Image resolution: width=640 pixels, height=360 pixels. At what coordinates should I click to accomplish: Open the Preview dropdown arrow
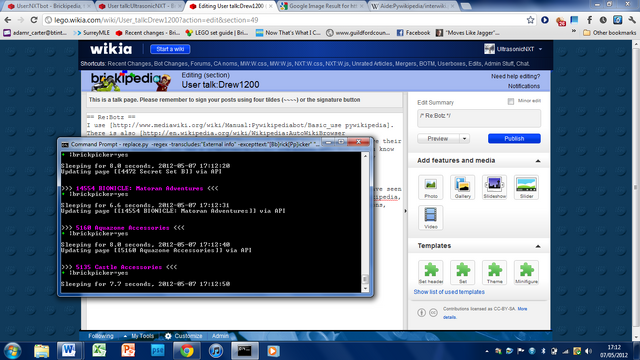(x=464, y=139)
